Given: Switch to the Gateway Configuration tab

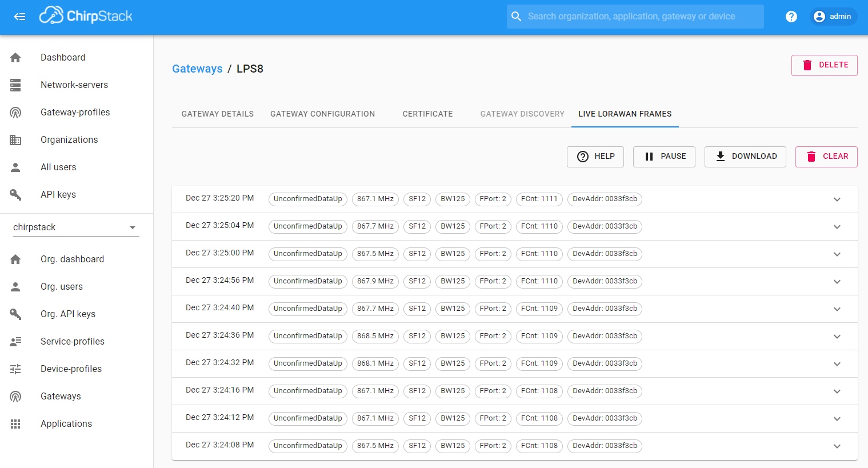Looking at the screenshot, I should [323, 114].
